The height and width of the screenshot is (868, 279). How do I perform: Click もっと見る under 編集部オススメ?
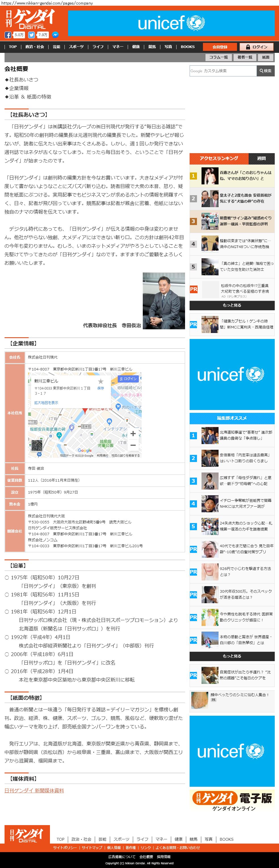(x=232, y=656)
